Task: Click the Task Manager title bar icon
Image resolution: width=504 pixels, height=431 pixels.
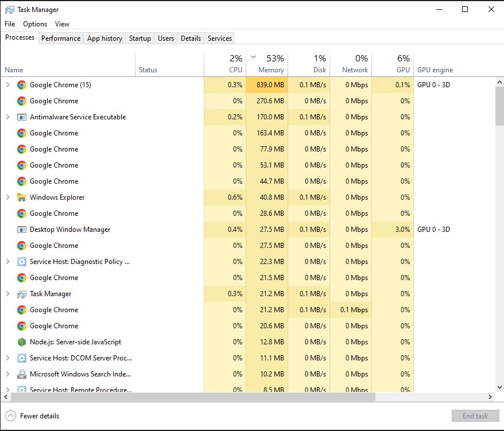Action: tap(10, 10)
